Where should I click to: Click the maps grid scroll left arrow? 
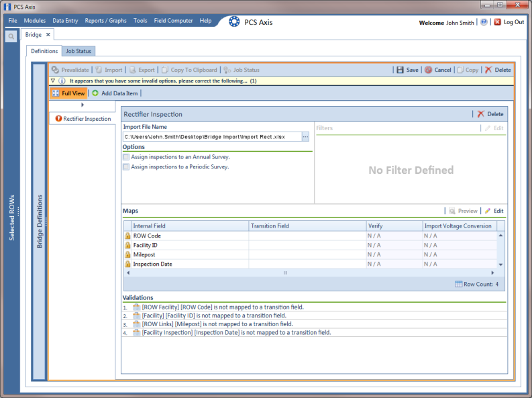coord(128,272)
